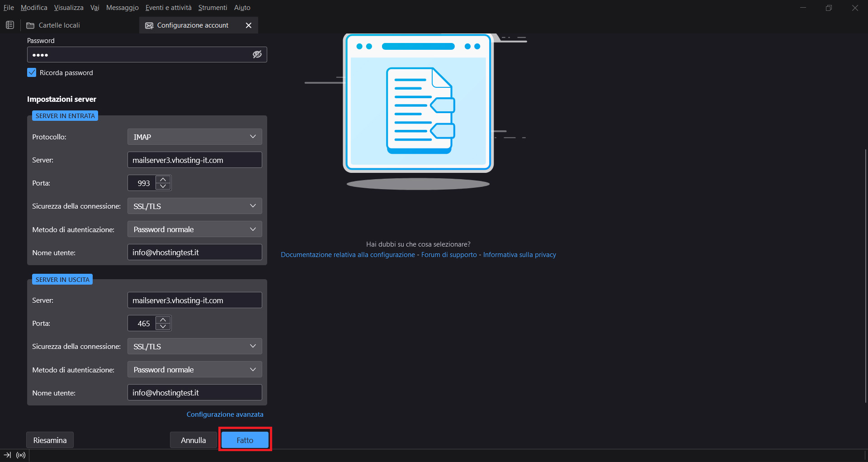This screenshot has width=868, height=462.
Task: Open the Eventi e attività menu
Action: (169, 8)
